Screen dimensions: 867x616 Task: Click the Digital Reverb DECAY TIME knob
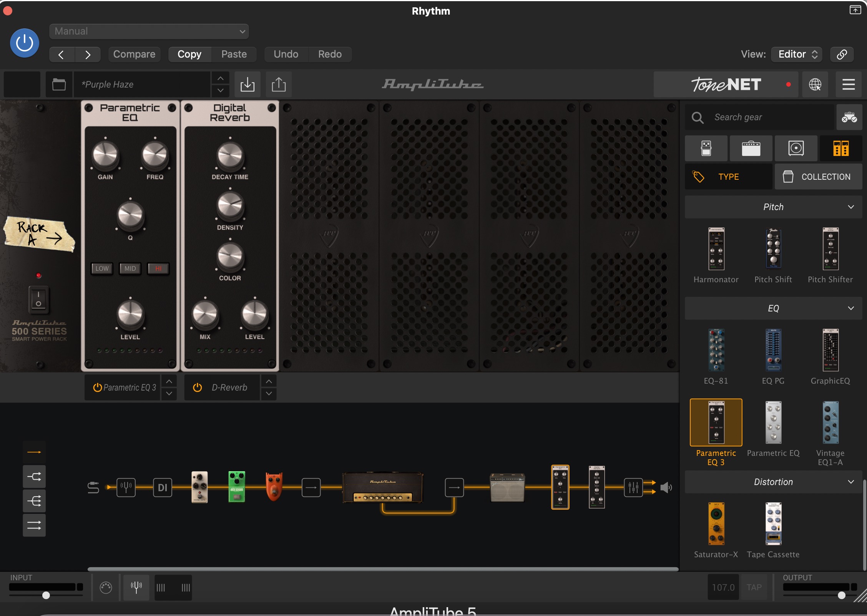coord(230,156)
